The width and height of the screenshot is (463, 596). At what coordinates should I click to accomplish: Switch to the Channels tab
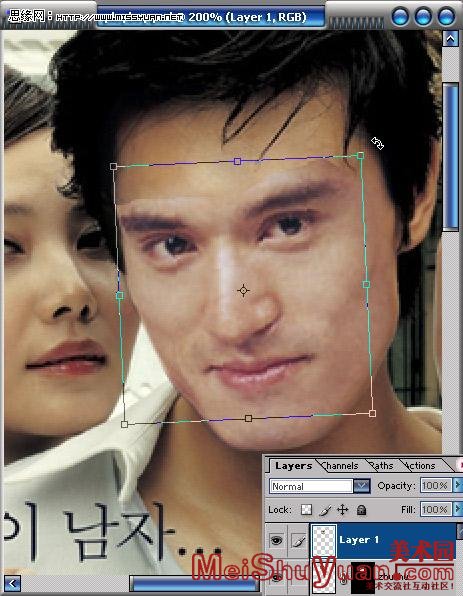[x=340, y=466]
